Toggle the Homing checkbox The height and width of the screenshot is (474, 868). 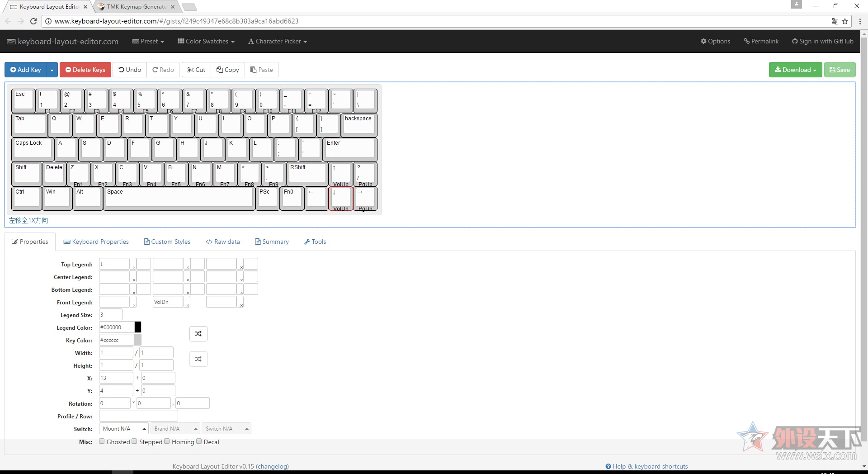pos(167,441)
